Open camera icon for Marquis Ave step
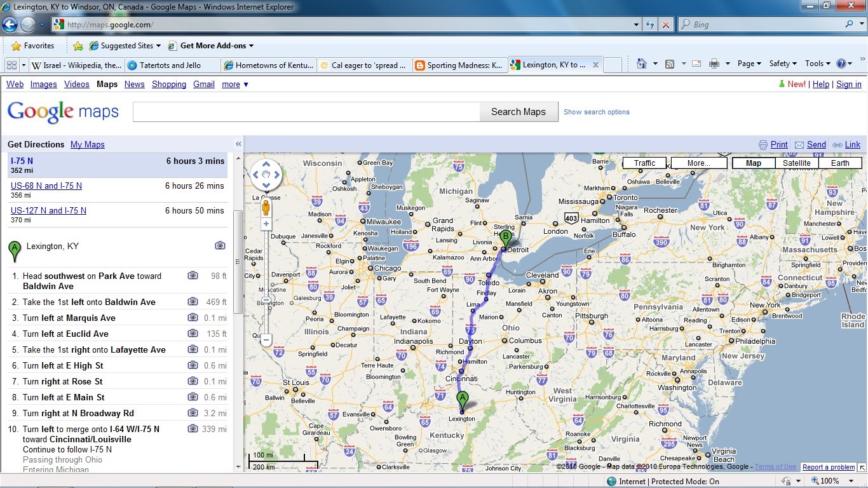Image resolution: width=868 pixels, height=488 pixels. [193, 318]
